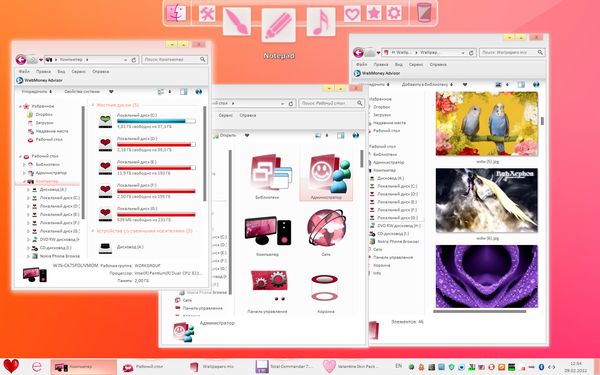
Task: Switch to Total Commander taskbar button
Action: coord(285,367)
